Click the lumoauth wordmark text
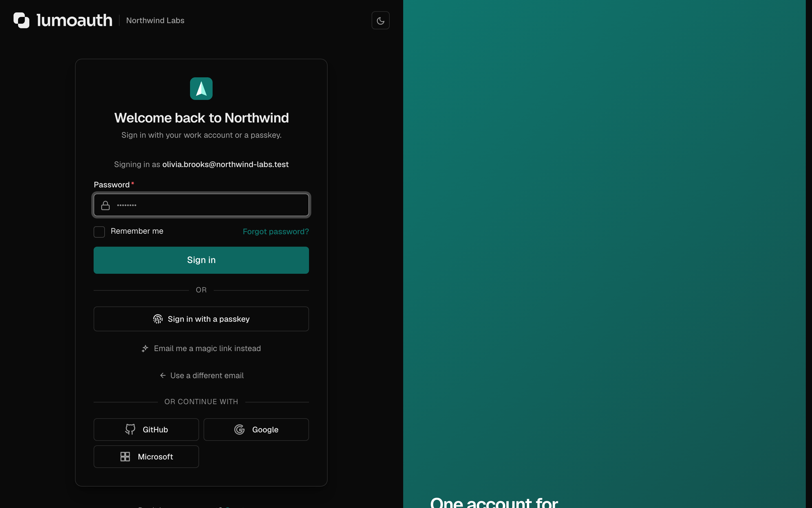 click(x=74, y=20)
